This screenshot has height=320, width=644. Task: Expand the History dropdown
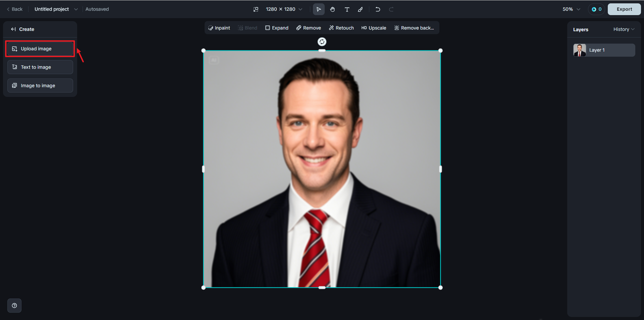pos(624,29)
